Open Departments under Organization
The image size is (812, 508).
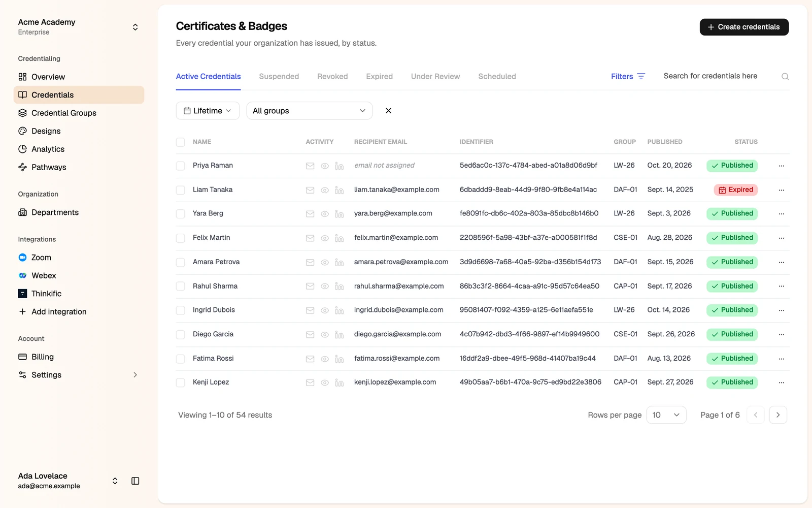tap(79, 212)
